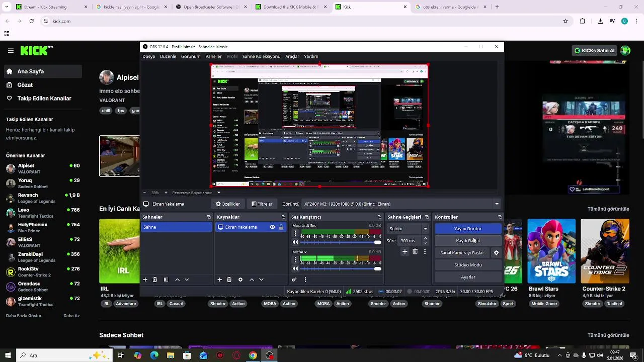Mute Masaüstü Ses audio

[x=295, y=242]
